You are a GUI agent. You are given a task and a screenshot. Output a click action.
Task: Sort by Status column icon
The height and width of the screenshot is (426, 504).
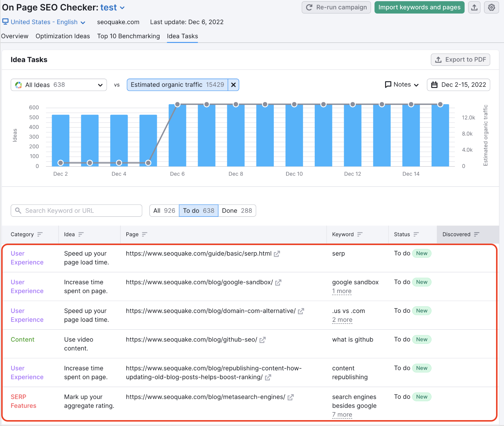[416, 234]
